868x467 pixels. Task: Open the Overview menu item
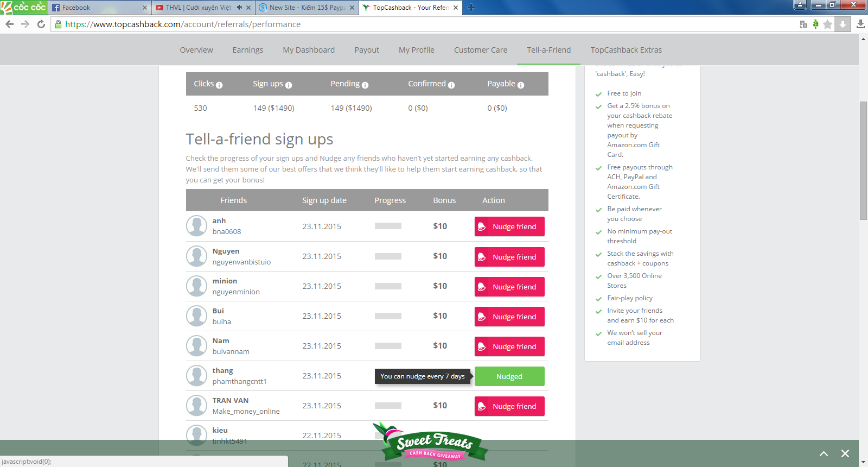click(196, 50)
